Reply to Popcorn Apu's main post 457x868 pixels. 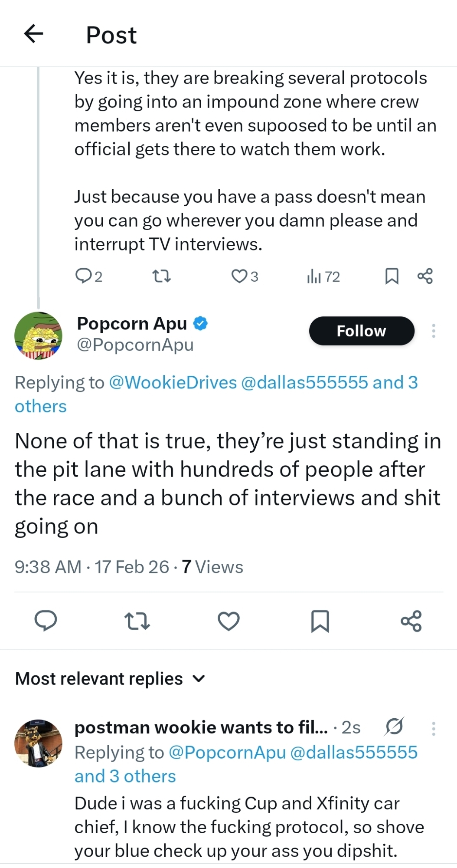coord(46,621)
